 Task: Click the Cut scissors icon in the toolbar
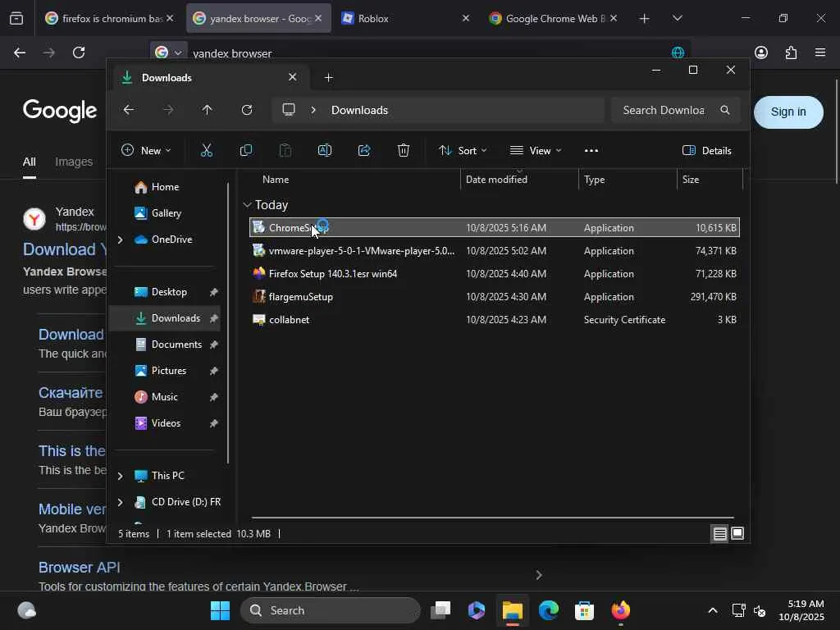pyautogui.click(x=206, y=151)
